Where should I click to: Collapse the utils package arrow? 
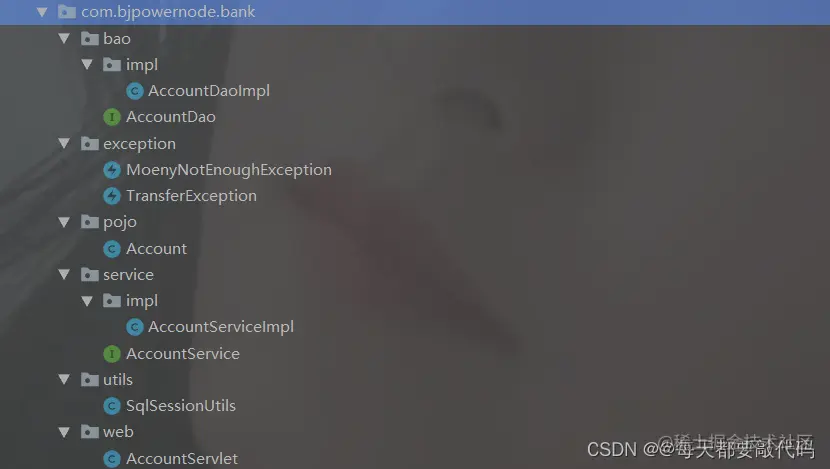pyautogui.click(x=65, y=380)
